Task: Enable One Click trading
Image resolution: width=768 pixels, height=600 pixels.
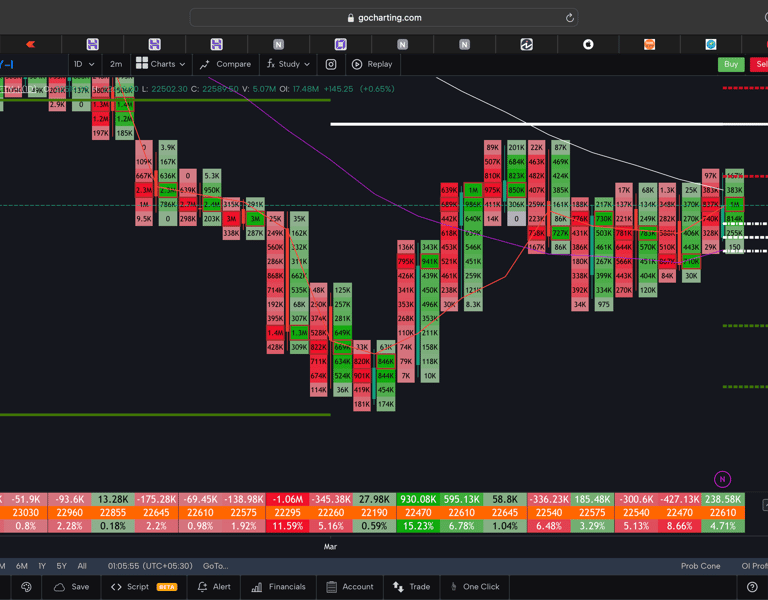Action: pos(475,587)
